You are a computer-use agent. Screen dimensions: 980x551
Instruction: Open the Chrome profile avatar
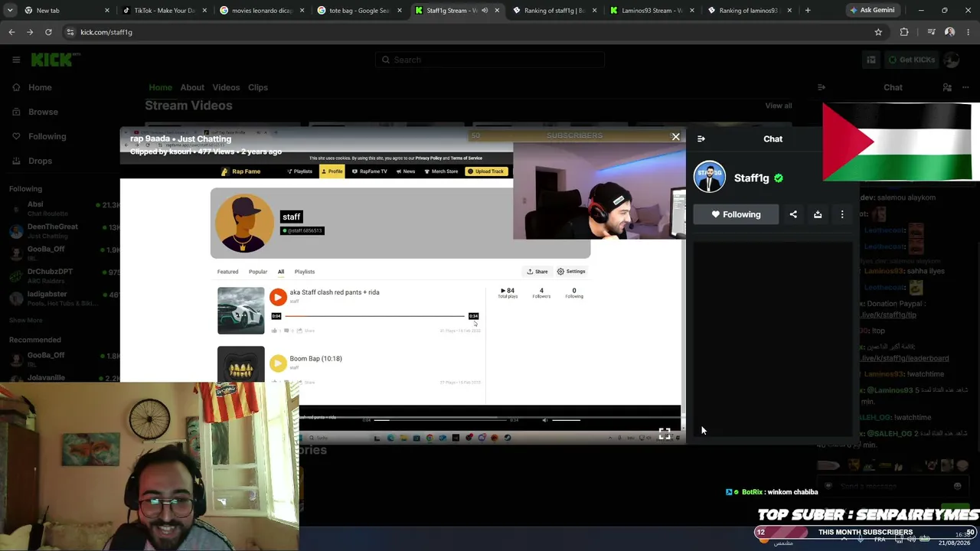coord(950,32)
